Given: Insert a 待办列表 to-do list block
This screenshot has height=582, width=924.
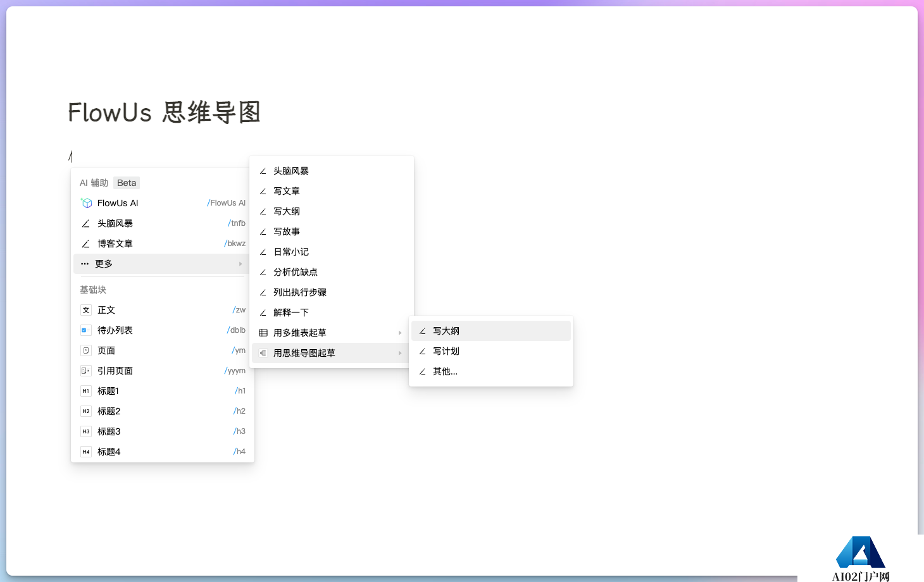Looking at the screenshot, I should [x=162, y=330].
